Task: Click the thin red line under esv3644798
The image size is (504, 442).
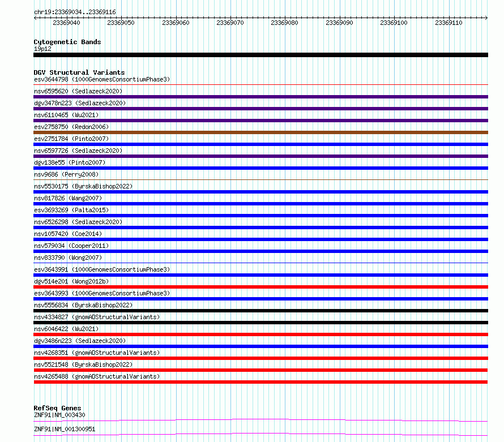Action: coord(260,85)
